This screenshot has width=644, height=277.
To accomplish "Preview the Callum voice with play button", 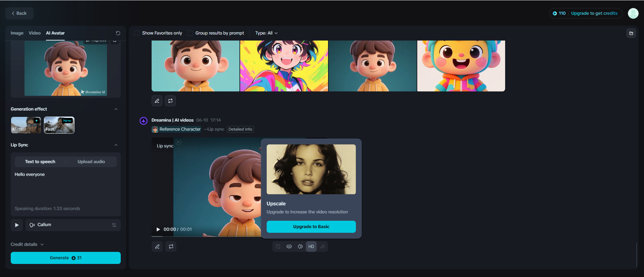I will point(17,225).
